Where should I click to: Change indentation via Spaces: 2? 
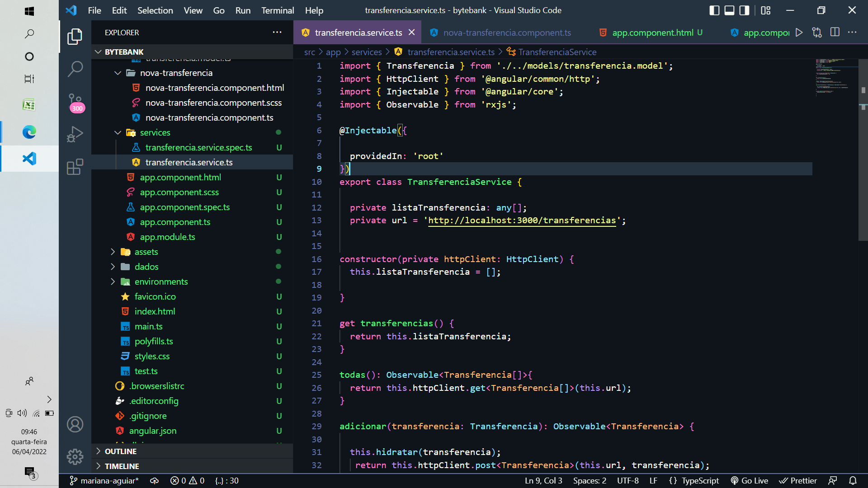coord(590,481)
